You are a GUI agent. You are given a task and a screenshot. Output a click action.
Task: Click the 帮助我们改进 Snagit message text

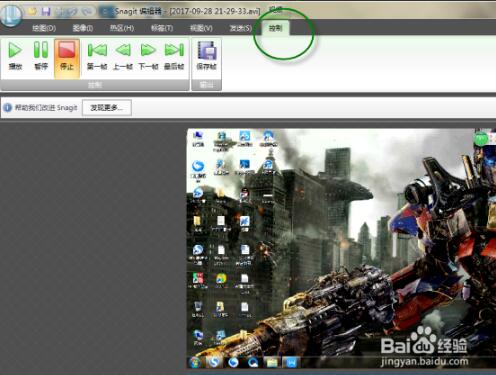[46, 108]
